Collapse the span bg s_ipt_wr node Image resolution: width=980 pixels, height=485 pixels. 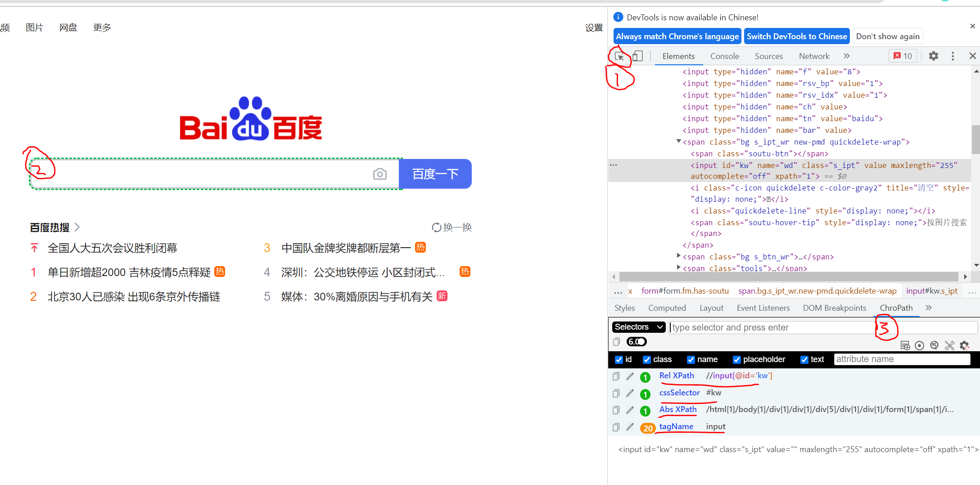pos(678,141)
